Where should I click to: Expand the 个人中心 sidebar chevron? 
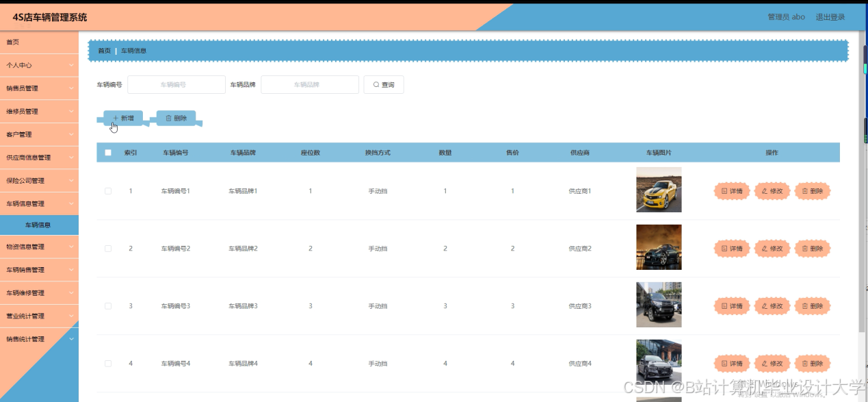pyautogui.click(x=72, y=65)
